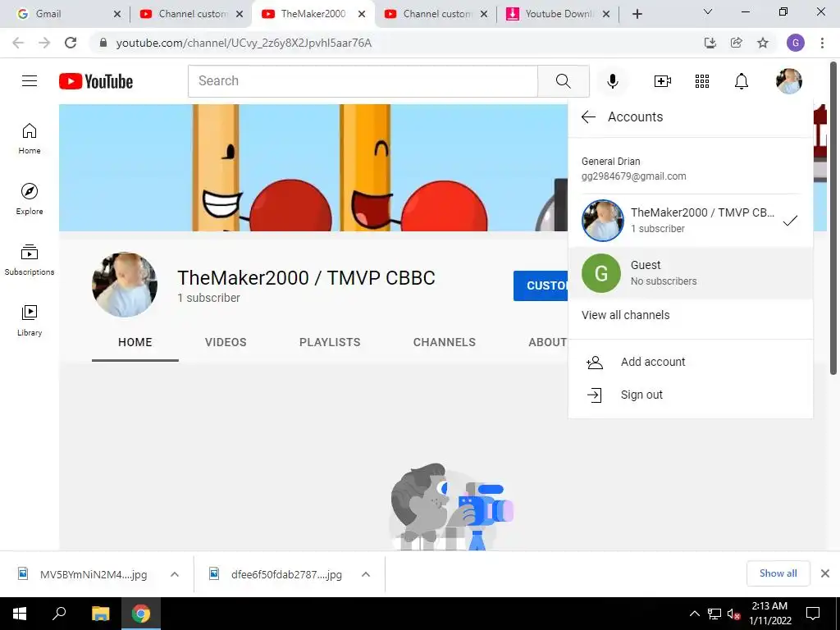
Task: Click Show all downloads
Action: pyautogui.click(x=778, y=573)
